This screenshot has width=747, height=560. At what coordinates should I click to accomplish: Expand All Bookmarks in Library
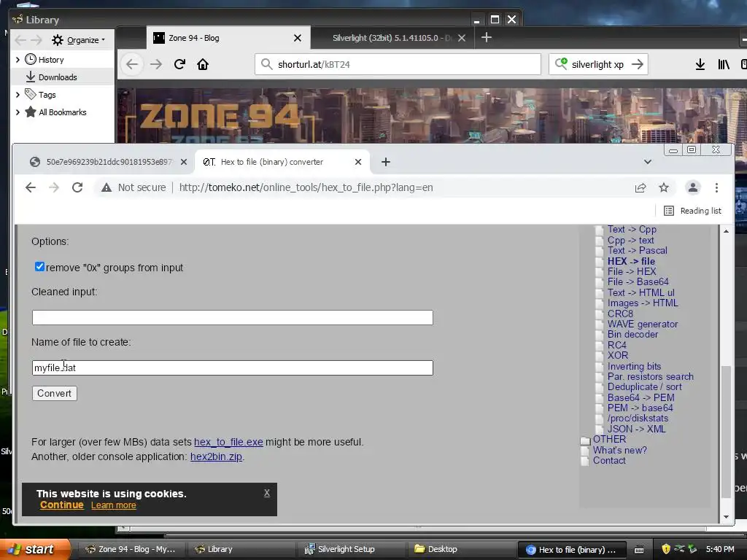click(18, 112)
